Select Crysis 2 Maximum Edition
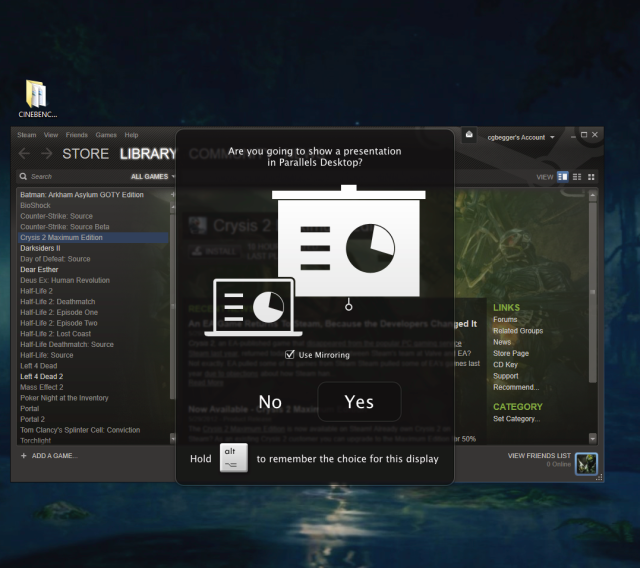 pyautogui.click(x=93, y=237)
